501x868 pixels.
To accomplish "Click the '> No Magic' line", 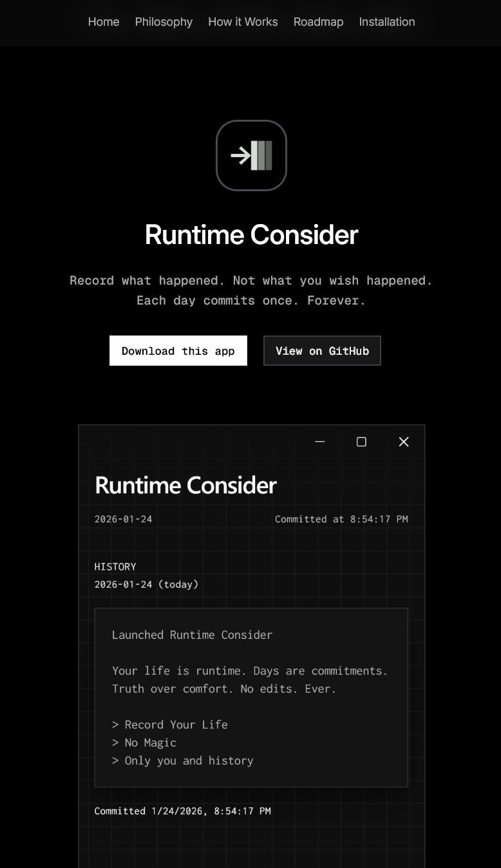I will [x=144, y=742].
